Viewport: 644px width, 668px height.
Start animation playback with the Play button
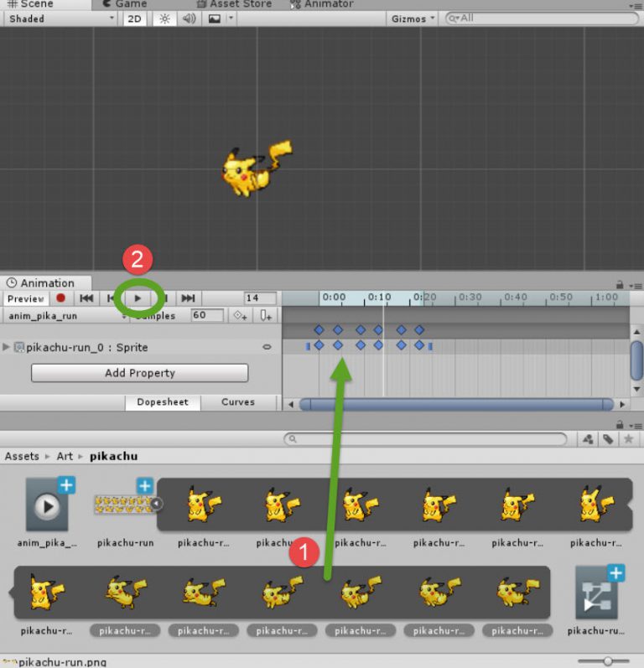coord(138,298)
